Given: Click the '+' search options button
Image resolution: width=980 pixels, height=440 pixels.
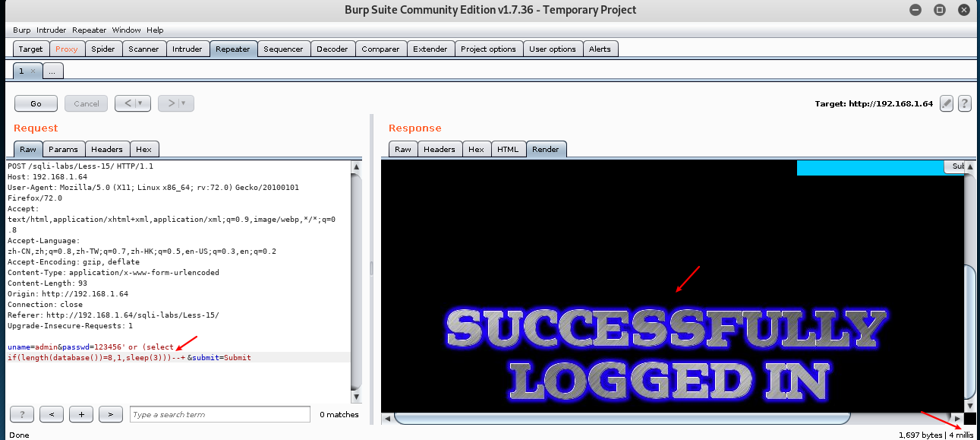Looking at the screenshot, I should click(x=80, y=414).
